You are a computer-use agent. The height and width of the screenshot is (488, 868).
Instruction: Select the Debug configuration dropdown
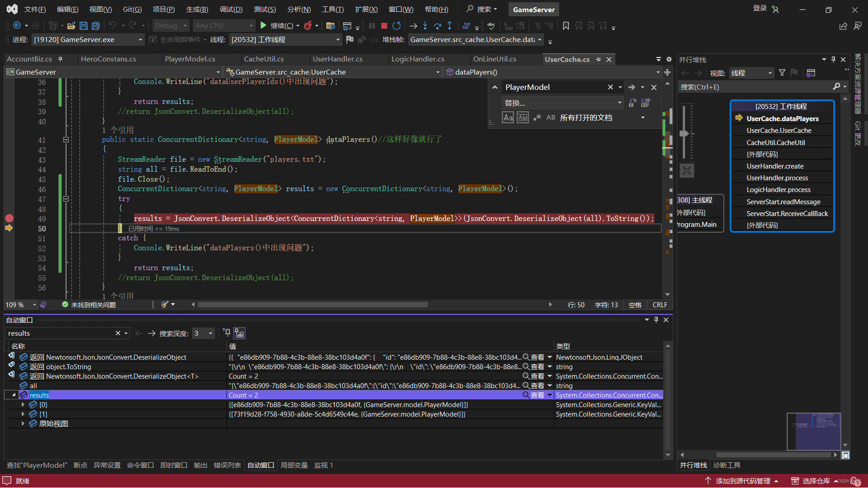[x=171, y=25]
